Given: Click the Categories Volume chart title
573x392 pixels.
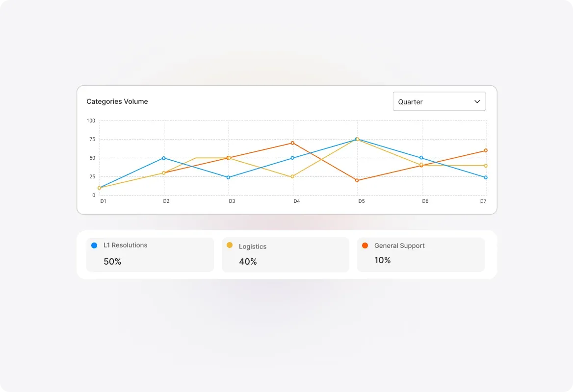Looking at the screenshot, I should click(x=117, y=101).
